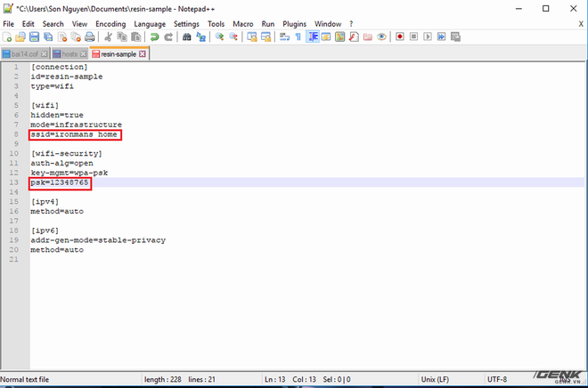
Task: Open the Folder as Workspace icon
Action: (367, 36)
